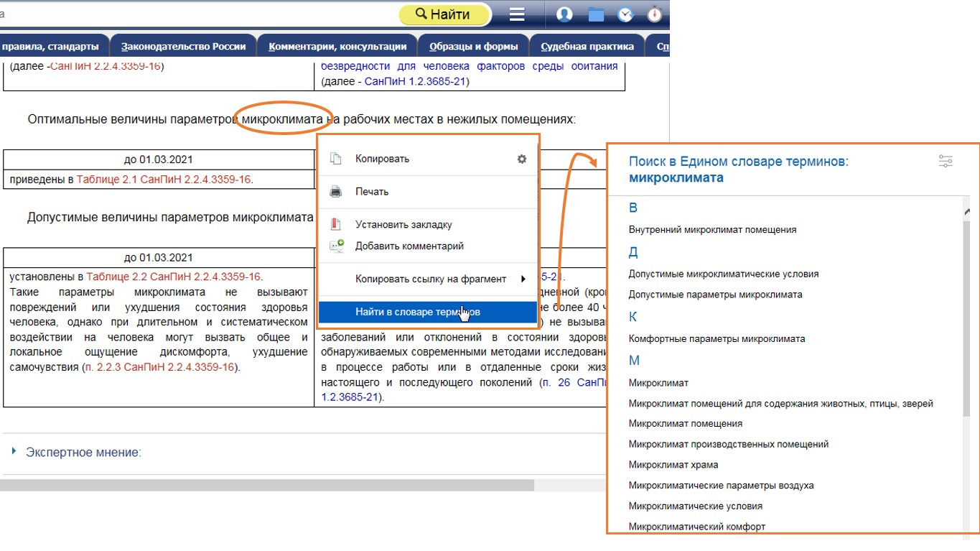Open term Микроклимат помещения

686,424
